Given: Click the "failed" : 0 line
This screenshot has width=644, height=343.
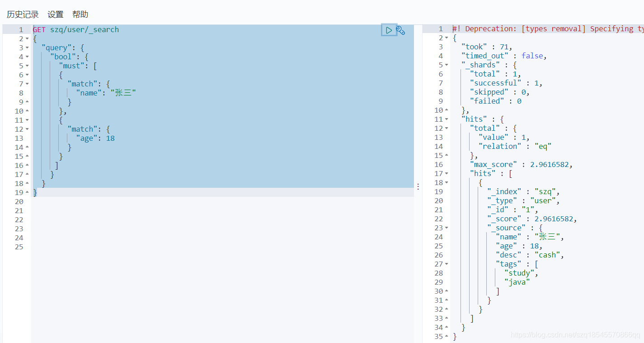Looking at the screenshot, I should [496, 101].
